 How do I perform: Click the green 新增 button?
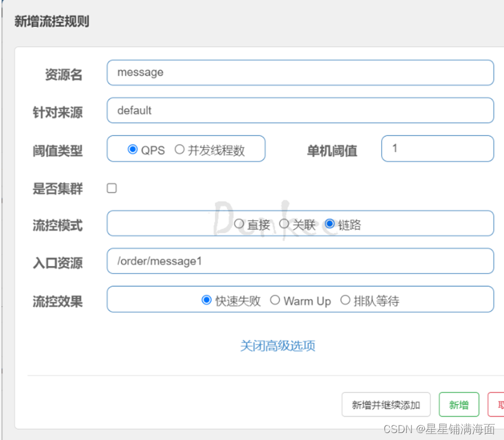[x=459, y=404]
